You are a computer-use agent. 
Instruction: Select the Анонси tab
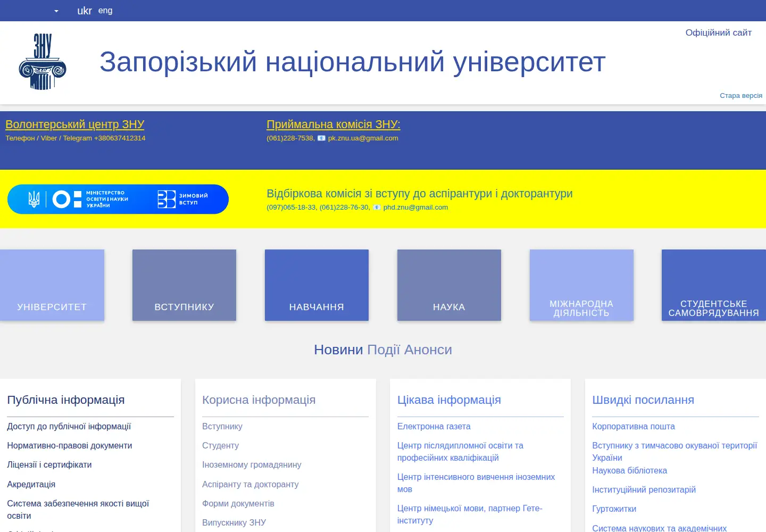pyautogui.click(x=428, y=350)
